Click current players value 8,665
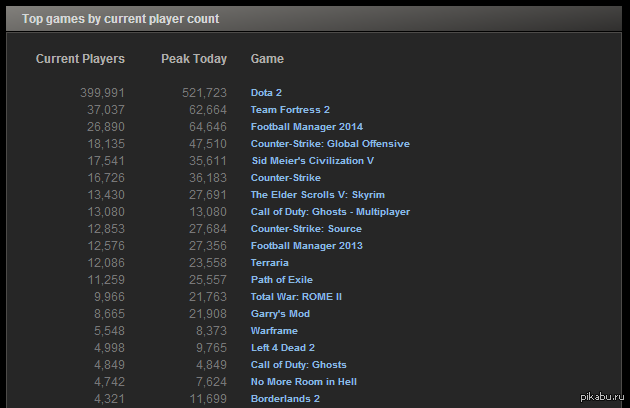 [x=109, y=314]
